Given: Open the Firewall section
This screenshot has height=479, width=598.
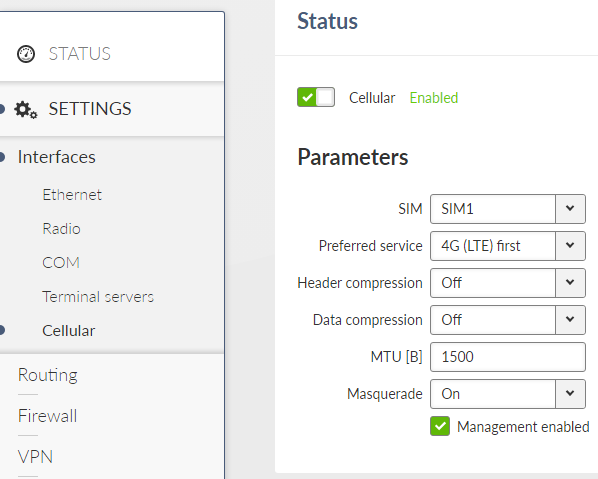Looking at the screenshot, I should [x=47, y=416].
